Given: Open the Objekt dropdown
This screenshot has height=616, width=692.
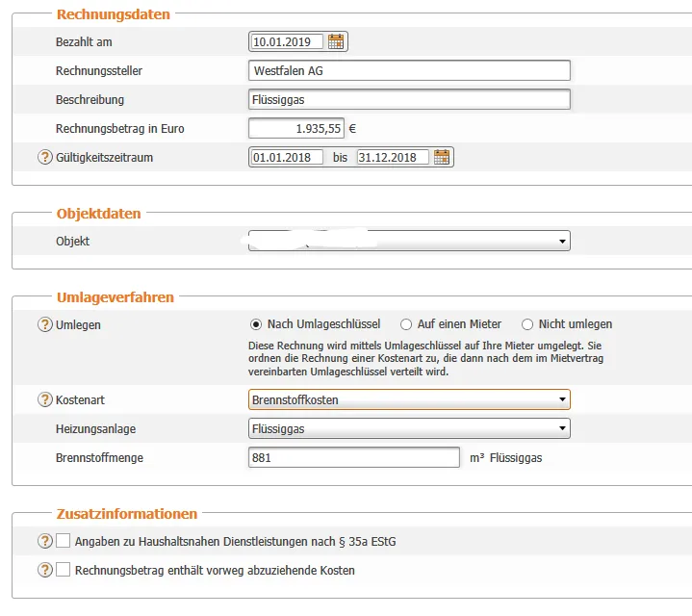Looking at the screenshot, I should [x=409, y=241].
